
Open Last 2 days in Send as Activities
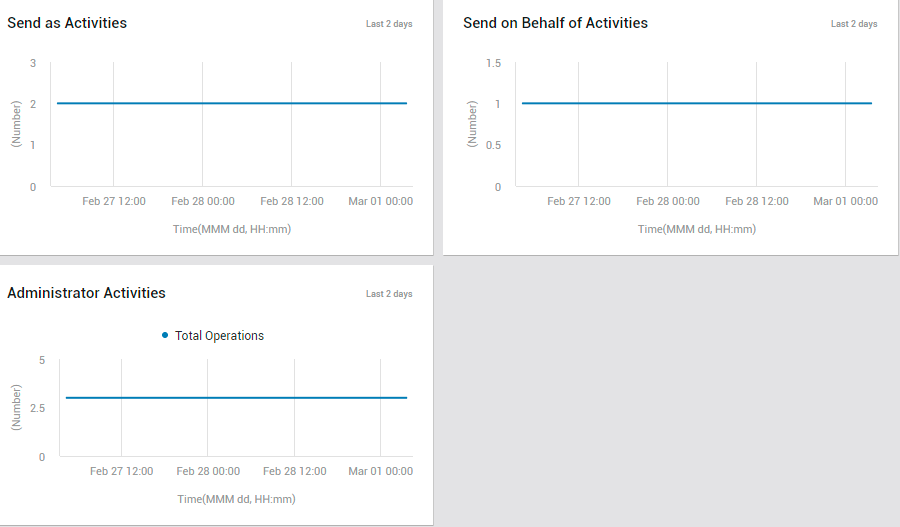tap(389, 24)
